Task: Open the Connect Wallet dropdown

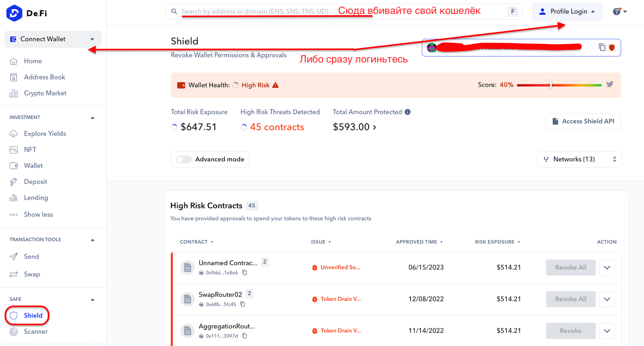Action: 53,39
